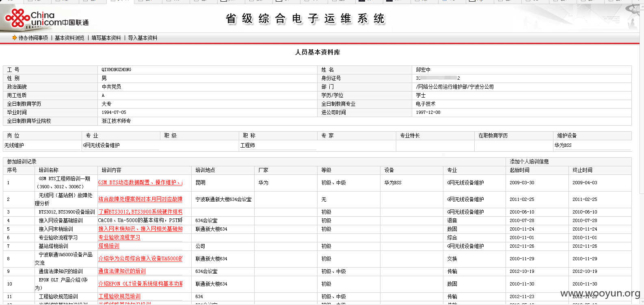Open 介绍EPON OLT设备系统结构 link
Screen dimensions: 644x305
pyautogui.click(x=140, y=284)
